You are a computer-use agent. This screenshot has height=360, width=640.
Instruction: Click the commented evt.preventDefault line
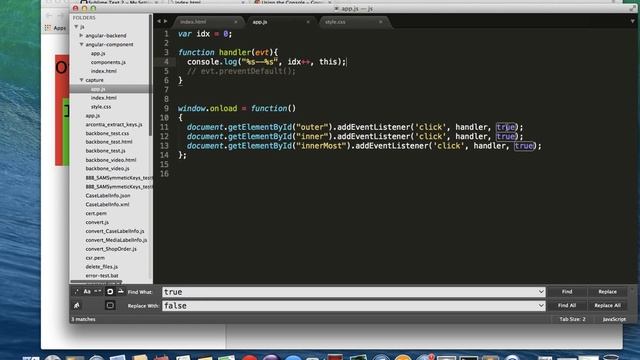point(241,71)
